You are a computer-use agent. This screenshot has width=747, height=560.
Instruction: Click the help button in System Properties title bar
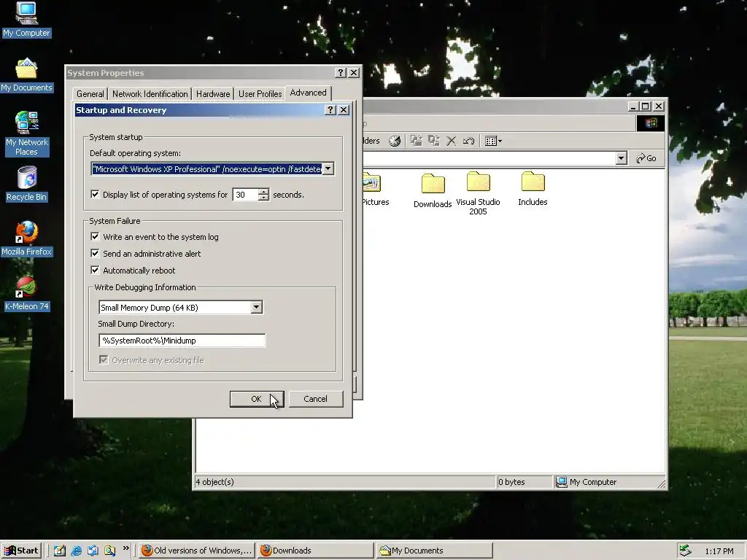tap(340, 72)
